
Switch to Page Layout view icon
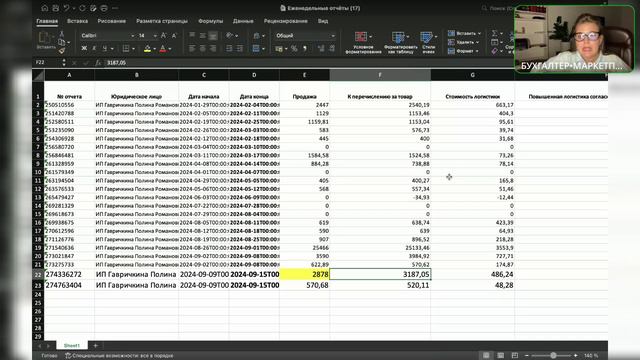[x=500, y=356]
